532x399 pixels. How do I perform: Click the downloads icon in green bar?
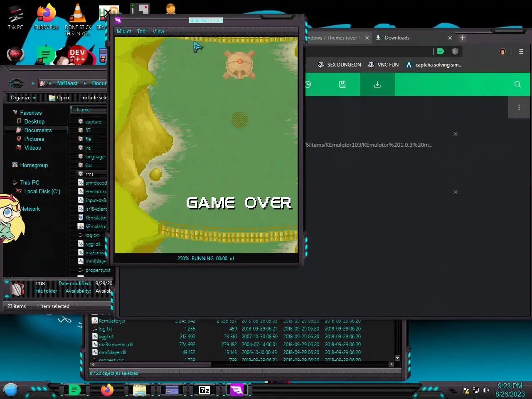pos(377,84)
